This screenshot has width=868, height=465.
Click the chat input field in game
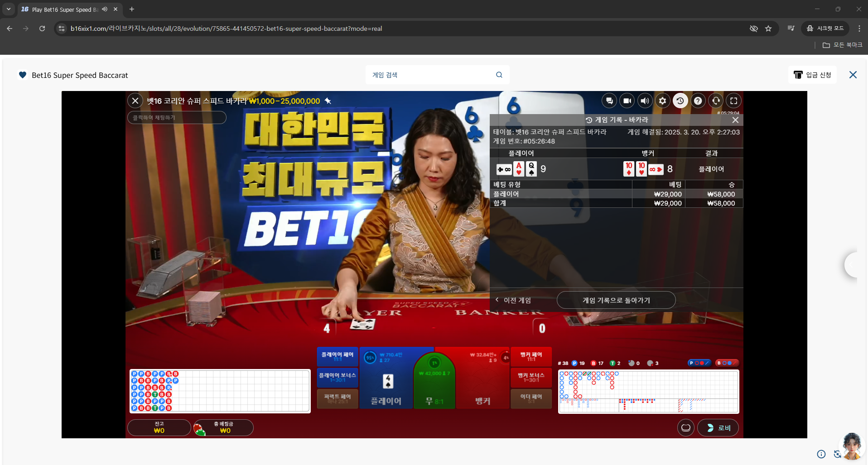(177, 118)
